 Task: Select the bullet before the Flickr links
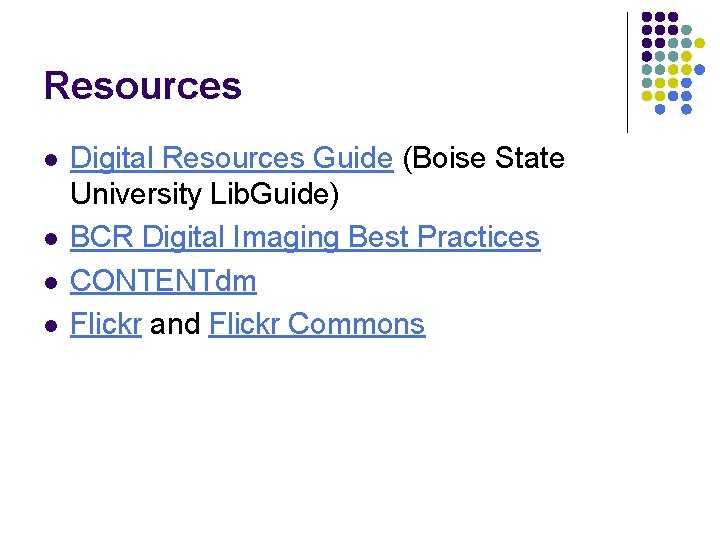51,326
